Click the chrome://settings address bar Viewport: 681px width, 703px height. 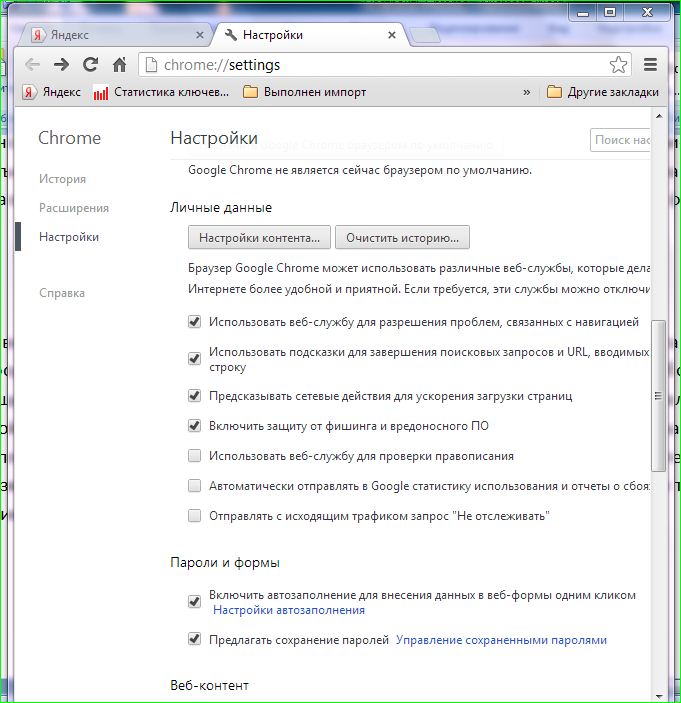click(x=385, y=65)
